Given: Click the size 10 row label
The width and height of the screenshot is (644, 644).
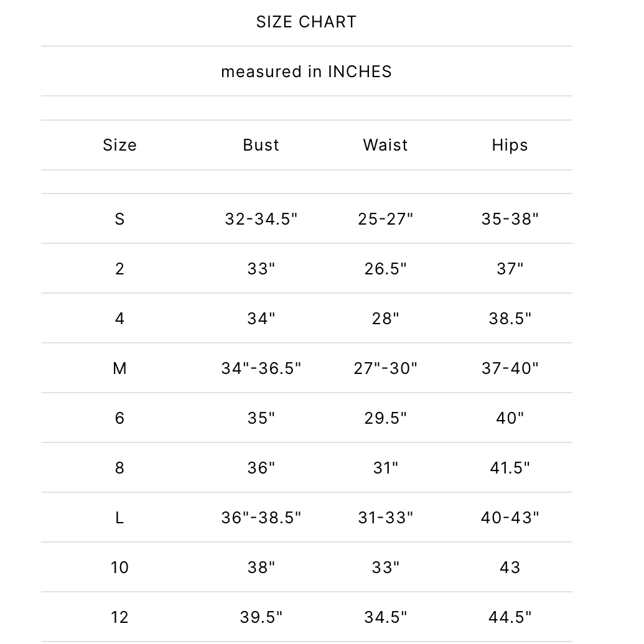Looking at the screenshot, I should (119, 567).
